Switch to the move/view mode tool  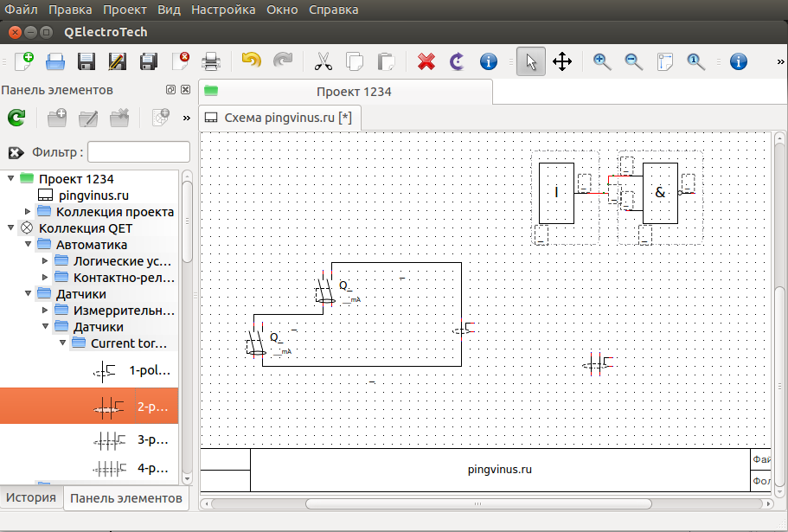click(562, 61)
